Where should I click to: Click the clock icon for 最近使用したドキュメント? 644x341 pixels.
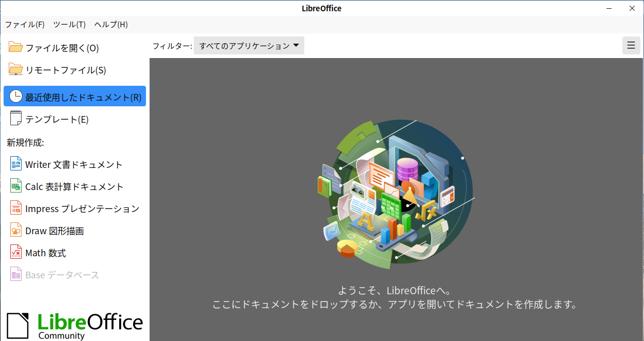pyautogui.click(x=16, y=97)
